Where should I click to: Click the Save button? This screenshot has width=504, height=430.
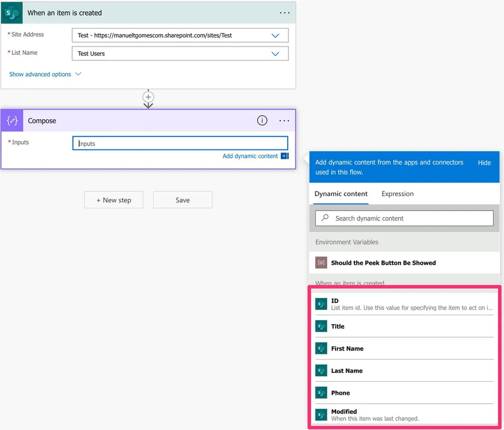click(183, 200)
